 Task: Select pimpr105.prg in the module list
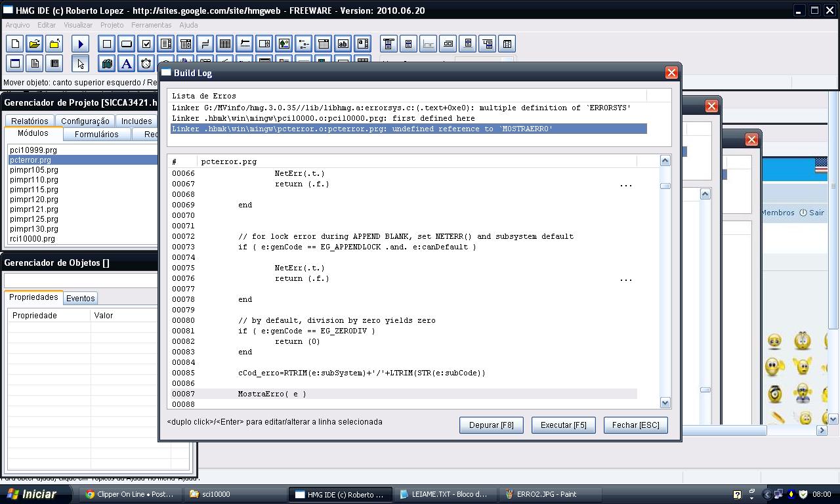[34, 170]
